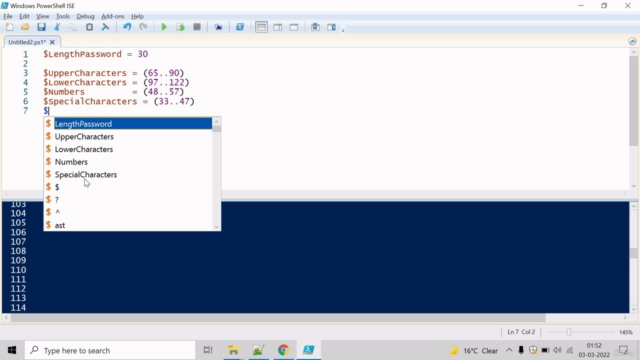640x360 pixels.
Task: Run the script with green play
Action: (164, 27)
